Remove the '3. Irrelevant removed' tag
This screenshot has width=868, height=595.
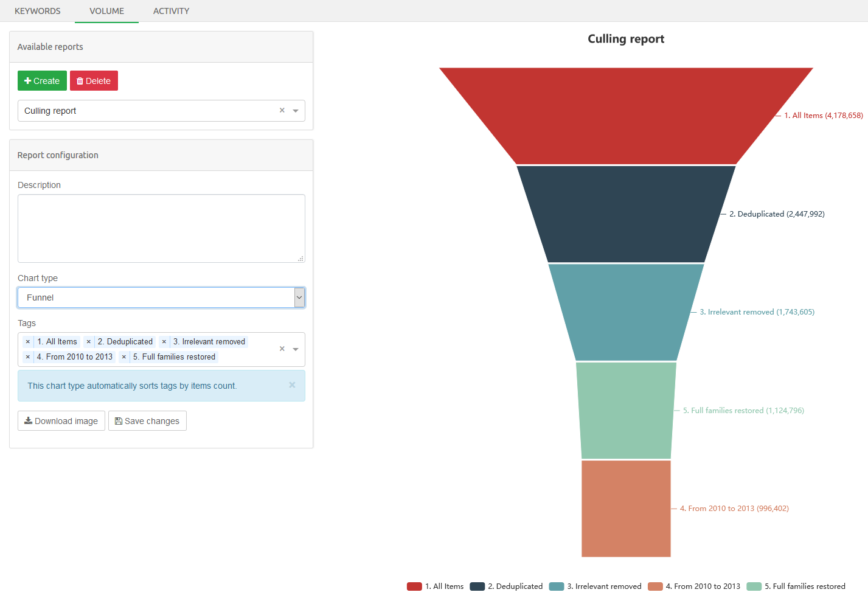tap(164, 342)
